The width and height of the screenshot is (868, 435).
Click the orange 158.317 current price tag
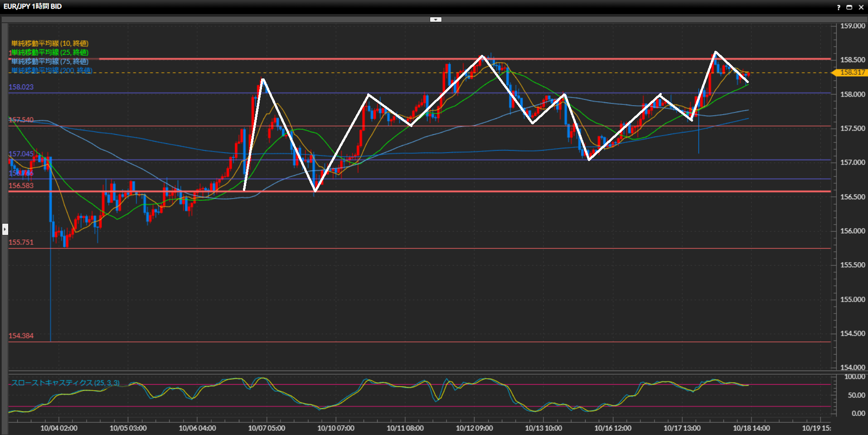(851, 73)
